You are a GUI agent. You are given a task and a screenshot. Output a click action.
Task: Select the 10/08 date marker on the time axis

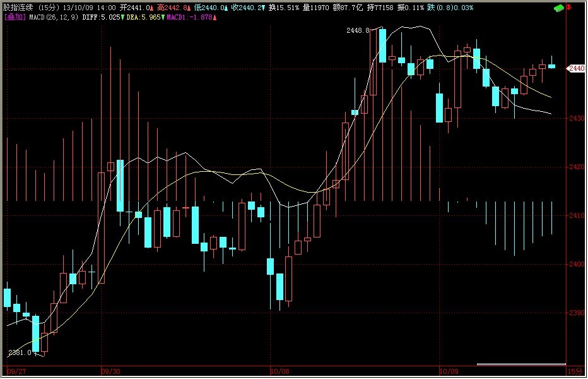click(281, 372)
